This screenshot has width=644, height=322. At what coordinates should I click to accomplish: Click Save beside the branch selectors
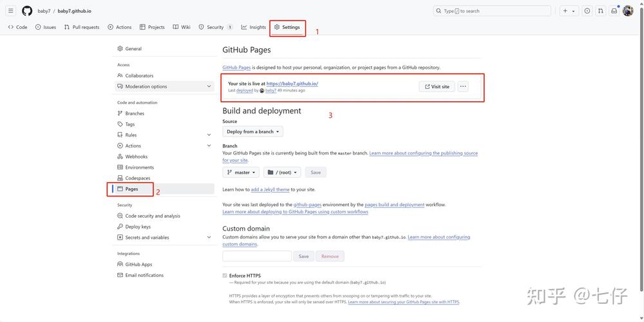pos(316,173)
